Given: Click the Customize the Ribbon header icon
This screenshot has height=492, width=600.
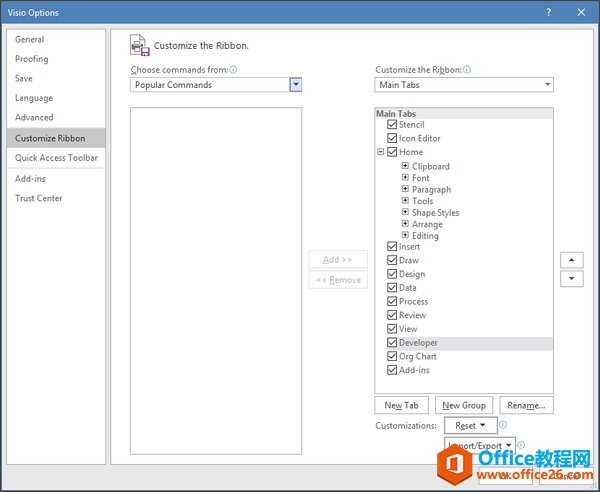Looking at the screenshot, I should pos(140,45).
